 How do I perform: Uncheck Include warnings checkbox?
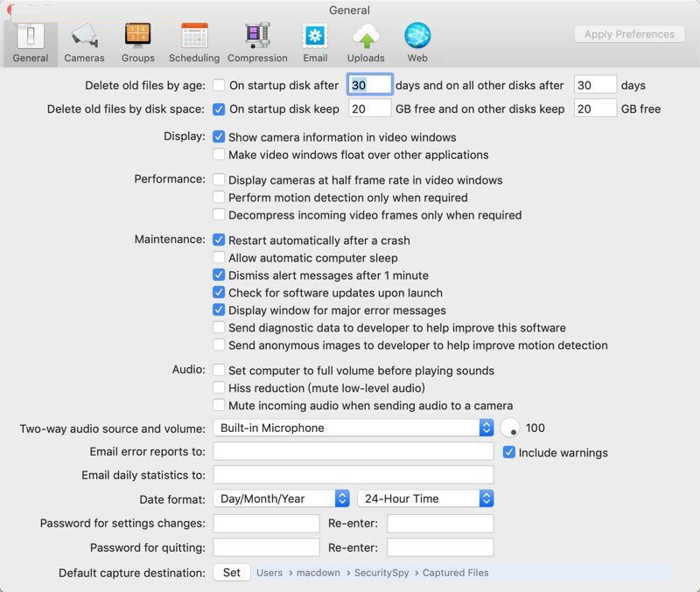pyautogui.click(x=509, y=452)
